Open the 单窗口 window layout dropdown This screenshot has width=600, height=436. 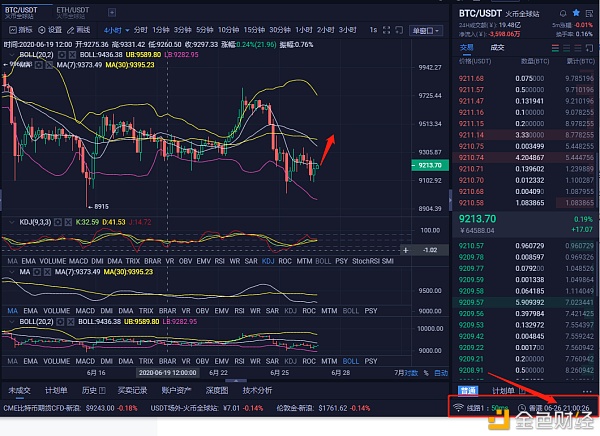click(426, 30)
